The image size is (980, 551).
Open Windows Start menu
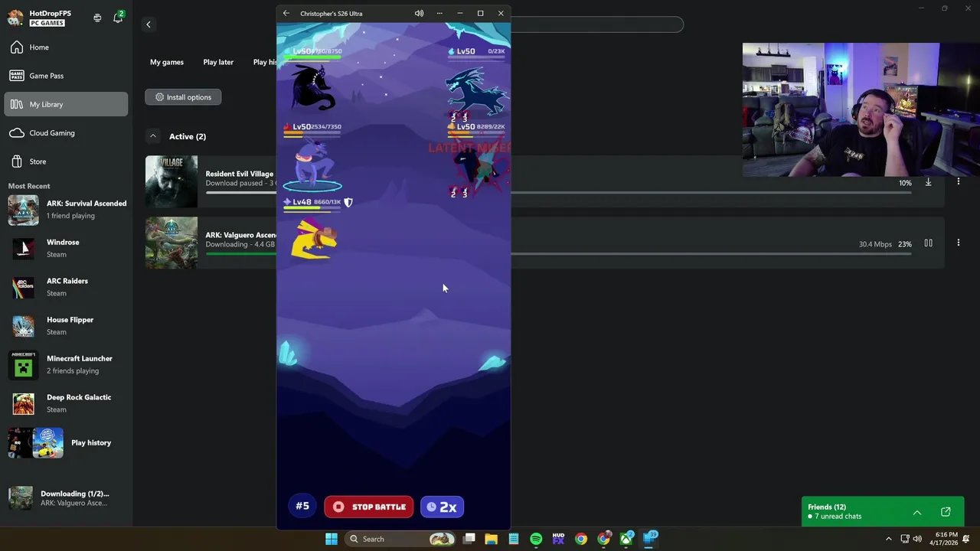332,539
